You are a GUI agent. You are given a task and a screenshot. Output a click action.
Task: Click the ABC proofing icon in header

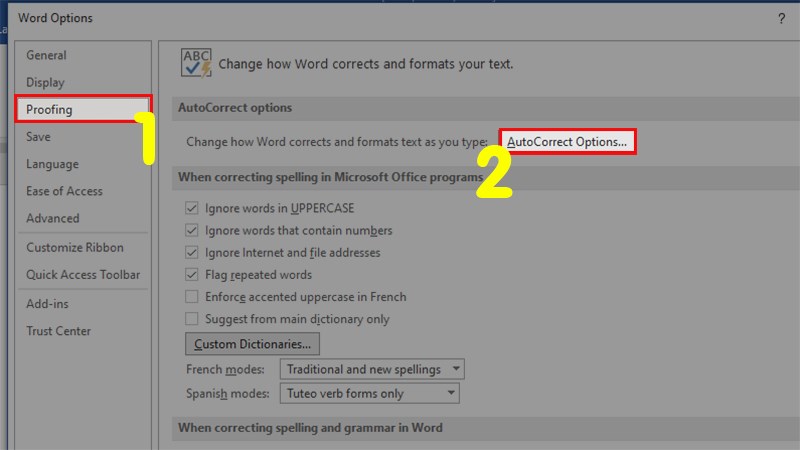[196, 62]
